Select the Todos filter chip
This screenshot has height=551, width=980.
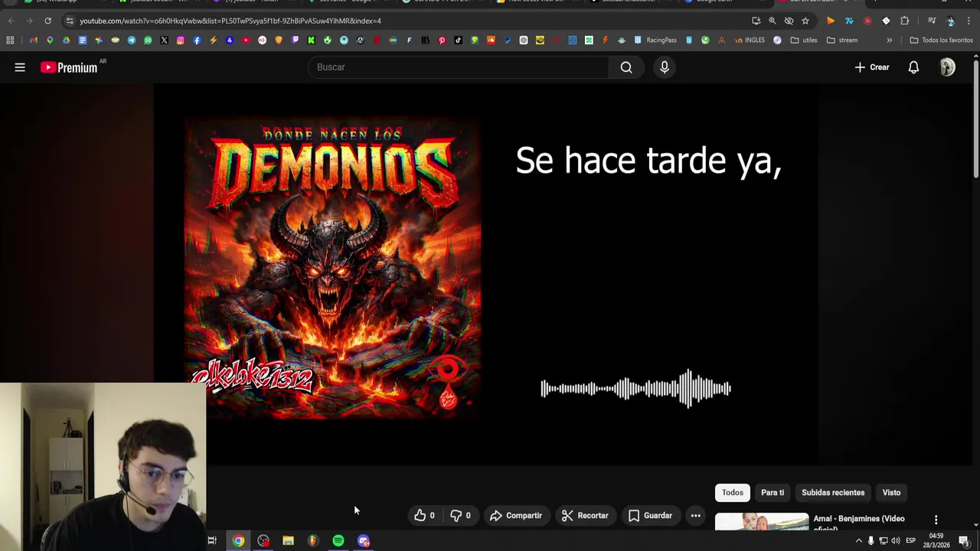tap(733, 493)
